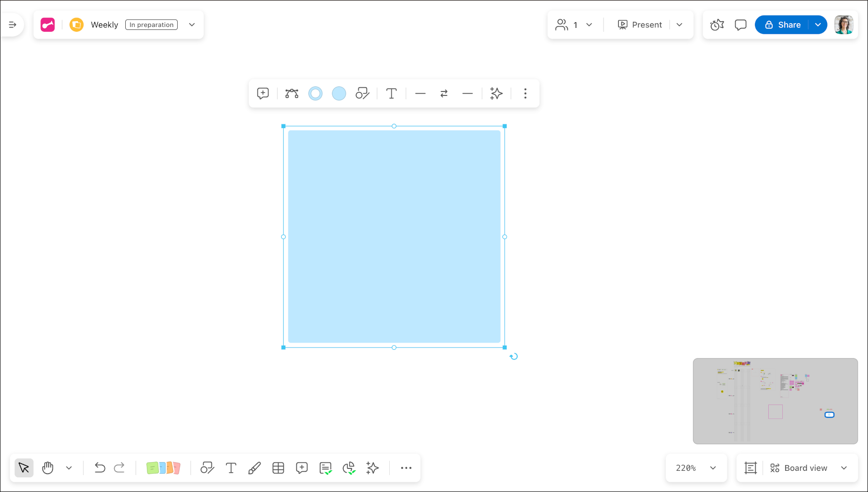Open the more options kebab menu on shape toolbar
Image resolution: width=868 pixels, height=492 pixels.
pyautogui.click(x=525, y=93)
